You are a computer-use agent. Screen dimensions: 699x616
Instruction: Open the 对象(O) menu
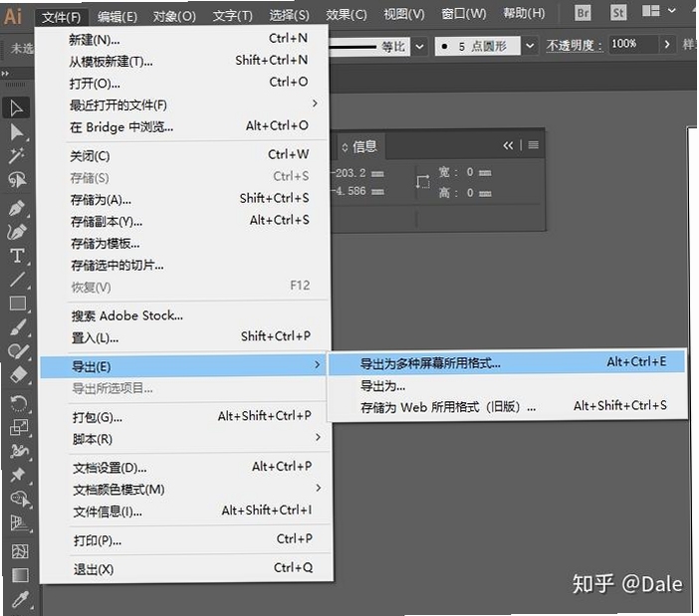tap(174, 17)
